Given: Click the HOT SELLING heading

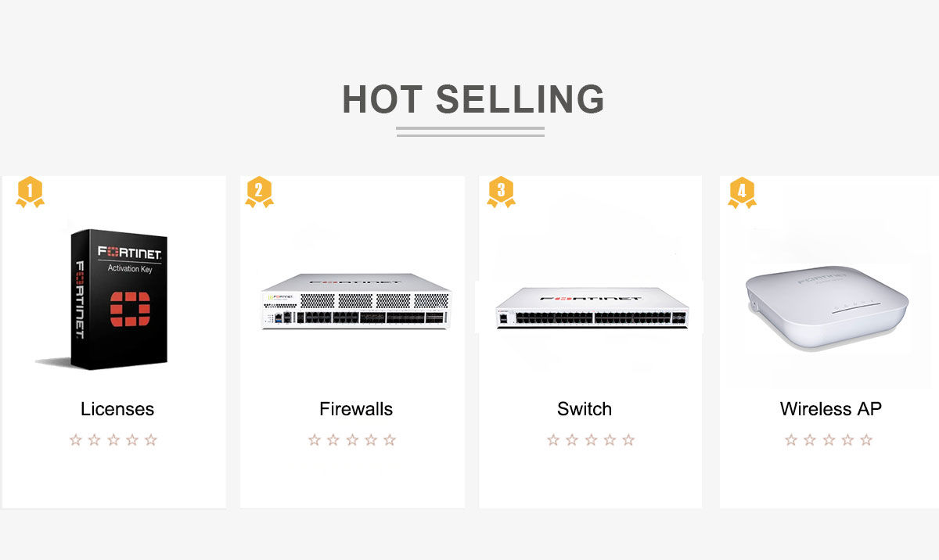Looking at the screenshot, I should click(473, 99).
